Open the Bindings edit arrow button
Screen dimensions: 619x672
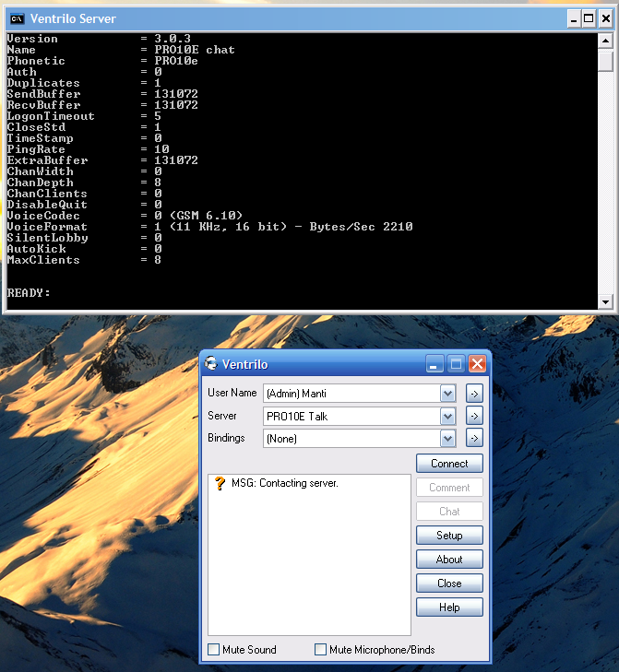[x=474, y=438]
